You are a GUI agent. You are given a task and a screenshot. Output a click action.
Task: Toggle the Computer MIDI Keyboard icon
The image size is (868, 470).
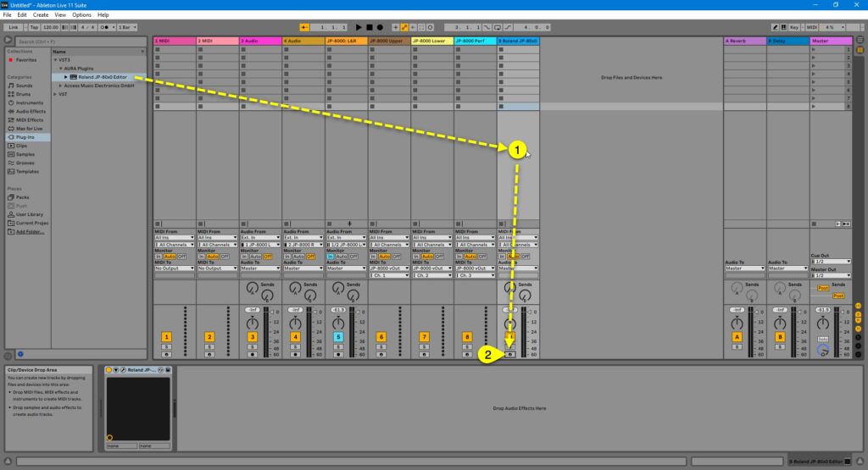click(783, 27)
